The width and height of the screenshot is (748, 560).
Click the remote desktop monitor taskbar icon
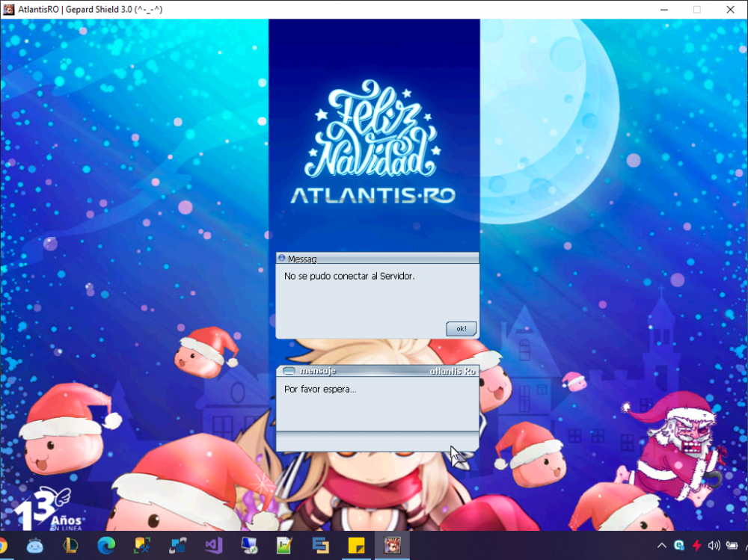(x=249, y=546)
